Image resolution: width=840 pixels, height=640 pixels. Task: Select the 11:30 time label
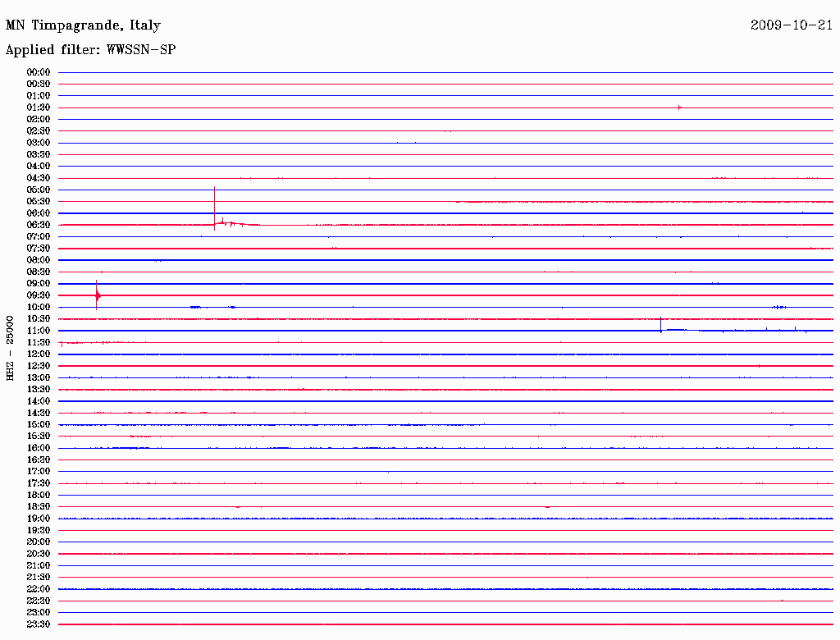[x=39, y=342]
